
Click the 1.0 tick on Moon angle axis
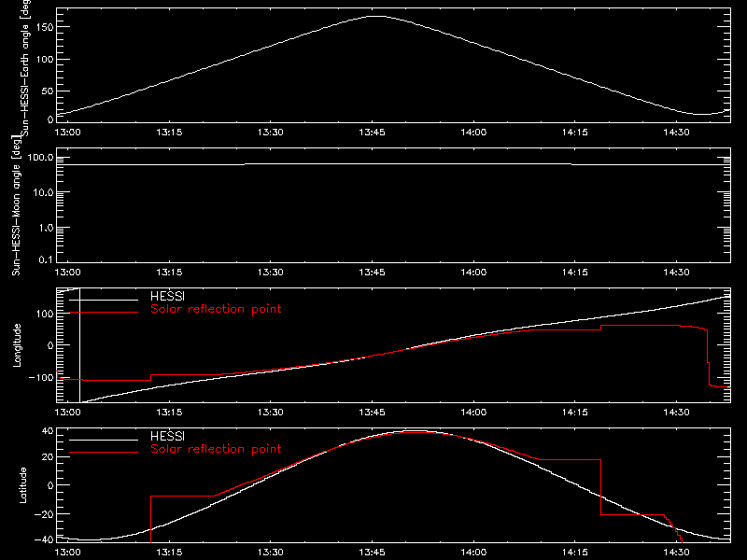click(x=46, y=228)
